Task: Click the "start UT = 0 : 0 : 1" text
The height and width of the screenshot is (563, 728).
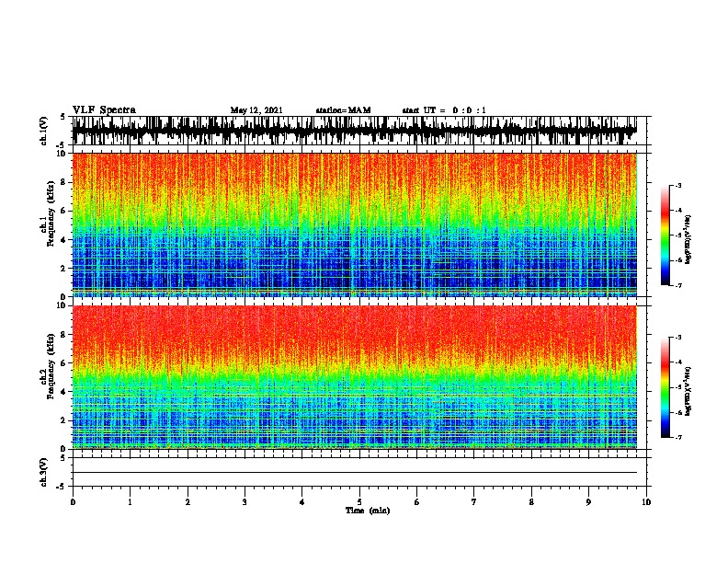Action: click(444, 110)
